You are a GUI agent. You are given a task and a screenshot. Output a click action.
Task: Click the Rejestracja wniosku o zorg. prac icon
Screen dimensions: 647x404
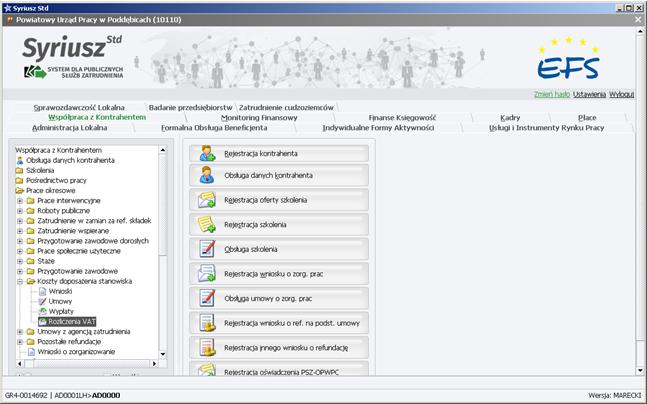[207, 274]
